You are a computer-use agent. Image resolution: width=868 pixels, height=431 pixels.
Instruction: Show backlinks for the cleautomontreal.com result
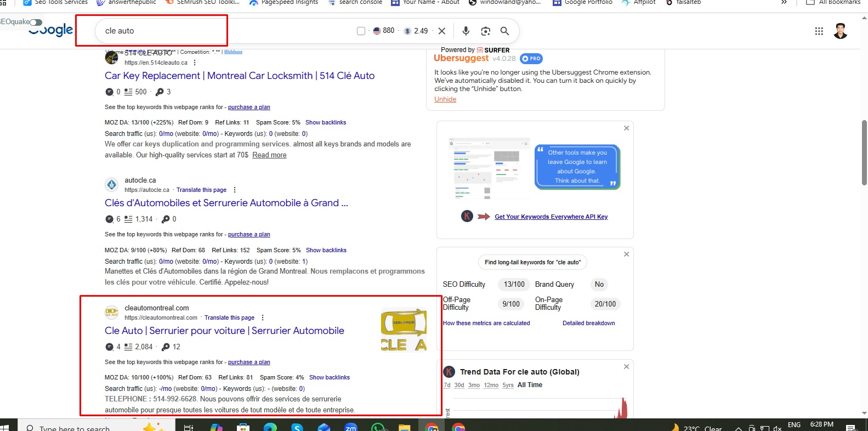[x=330, y=377]
